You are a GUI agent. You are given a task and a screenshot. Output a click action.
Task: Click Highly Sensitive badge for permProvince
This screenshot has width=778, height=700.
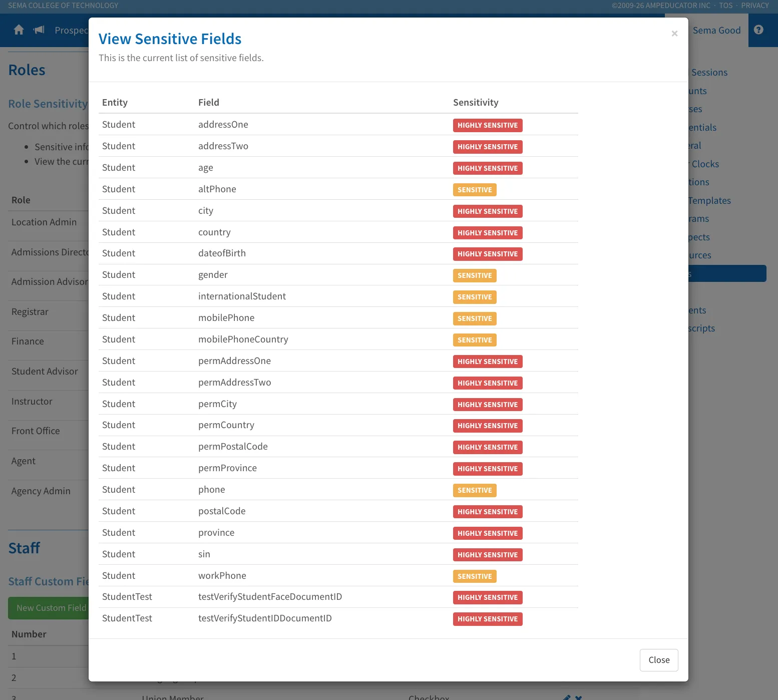click(x=488, y=469)
